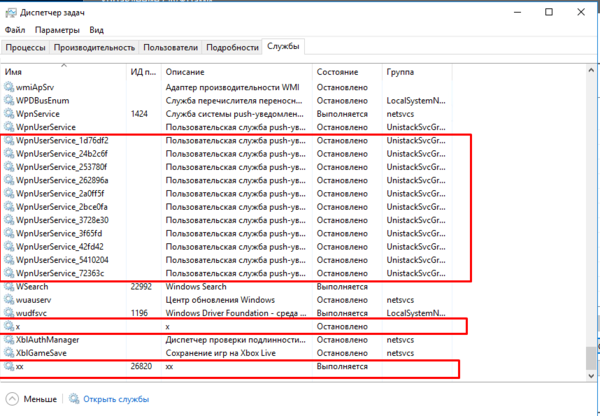Sort services by the Состояние column header
The height and width of the screenshot is (416, 600).
tap(345, 73)
